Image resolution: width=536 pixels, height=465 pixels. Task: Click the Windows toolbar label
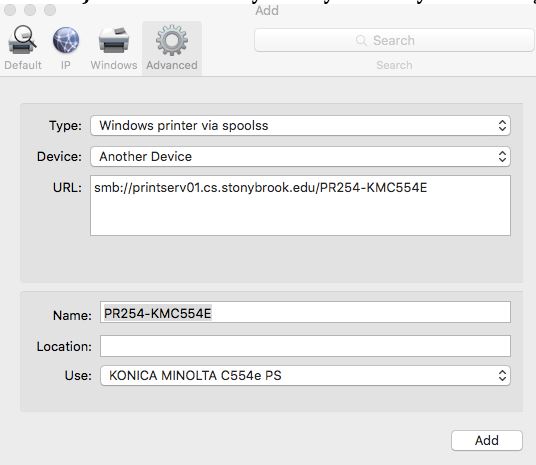pyautogui.click(x=114, y=65)
